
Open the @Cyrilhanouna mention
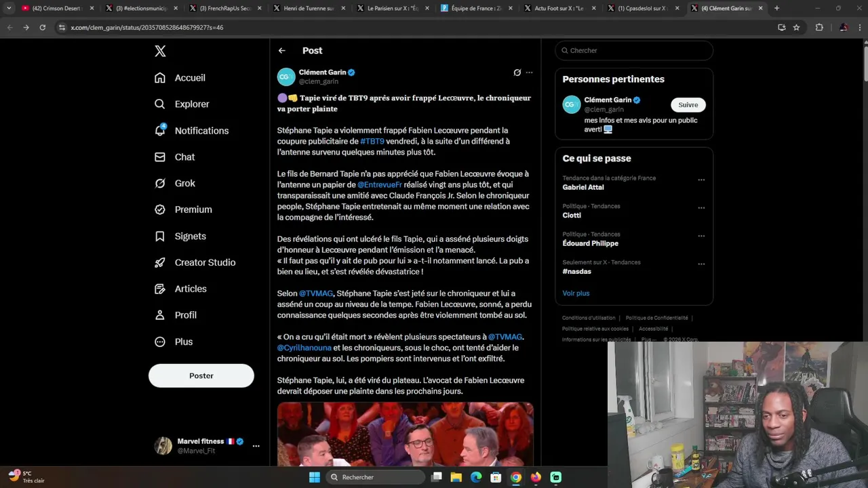(304, 348)
